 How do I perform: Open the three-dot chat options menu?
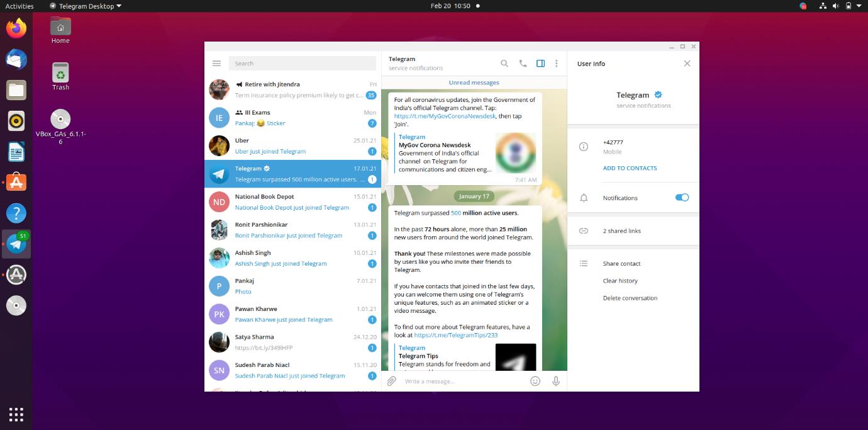pos(556,64)
